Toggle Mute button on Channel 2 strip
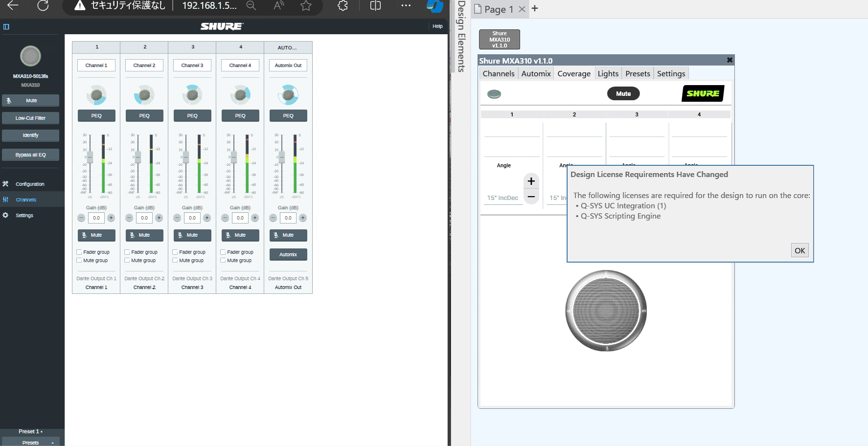Viewport: 868px width, 446px height. [144, 235]
